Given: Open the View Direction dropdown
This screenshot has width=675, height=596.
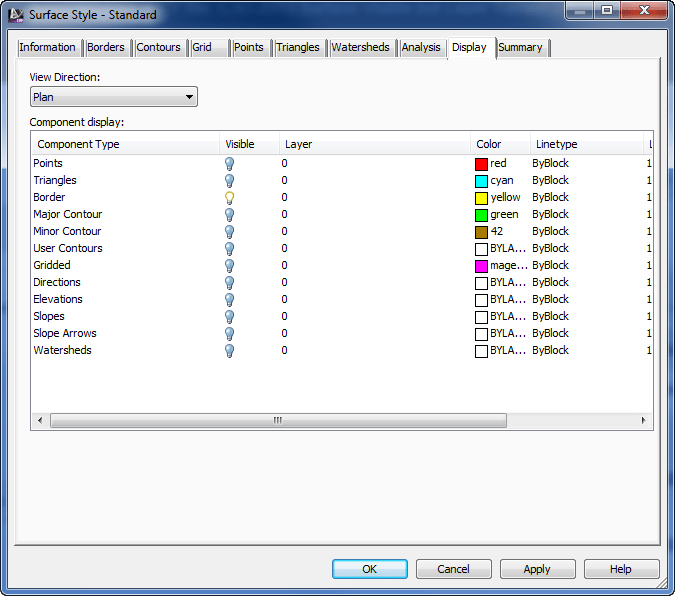Looking at the screenshot, I should (114, 97).
